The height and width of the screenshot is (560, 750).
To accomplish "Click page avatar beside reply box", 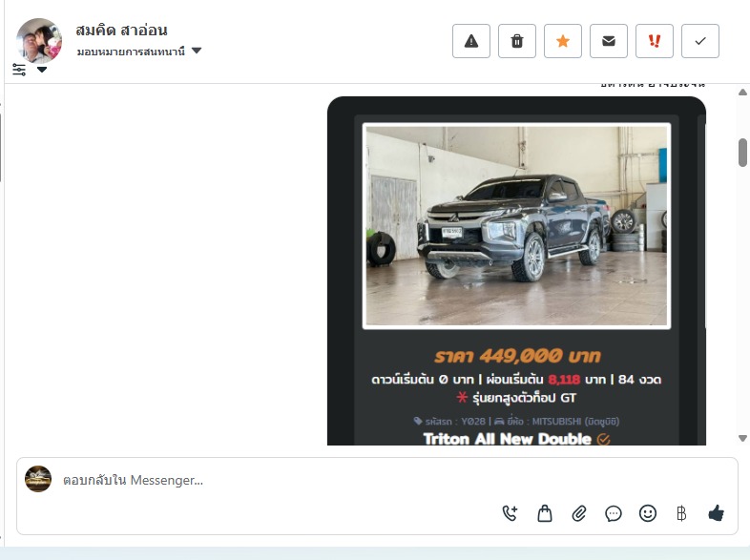I will click(38, 479).
